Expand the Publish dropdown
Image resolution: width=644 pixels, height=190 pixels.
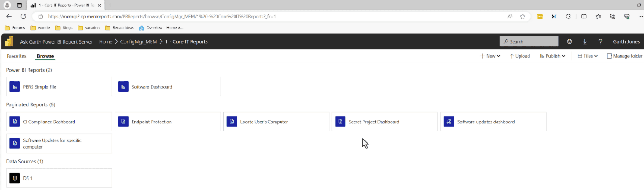click(x=553, y=56)
